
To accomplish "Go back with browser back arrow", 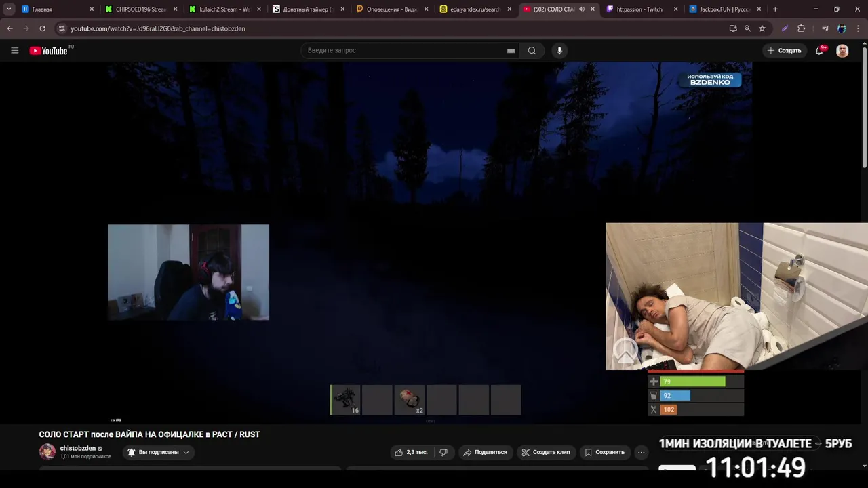I will (x=9, y=28).
